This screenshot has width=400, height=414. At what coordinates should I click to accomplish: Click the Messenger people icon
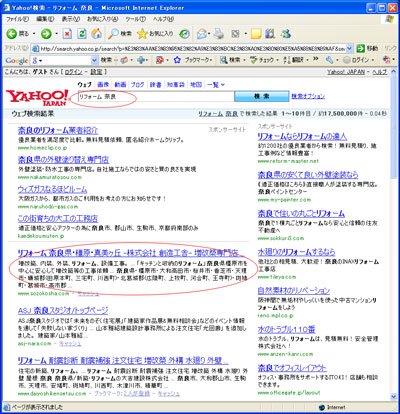point(286,33)
